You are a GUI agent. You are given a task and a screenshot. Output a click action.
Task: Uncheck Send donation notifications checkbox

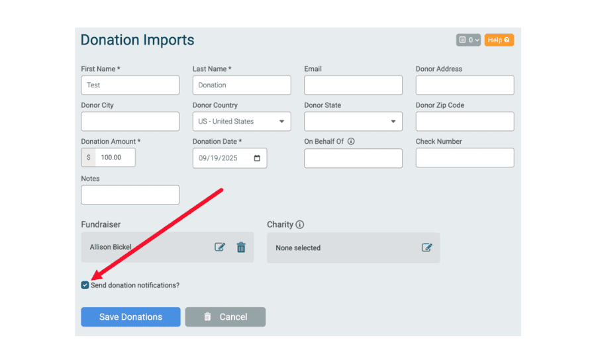coord(85,285)
